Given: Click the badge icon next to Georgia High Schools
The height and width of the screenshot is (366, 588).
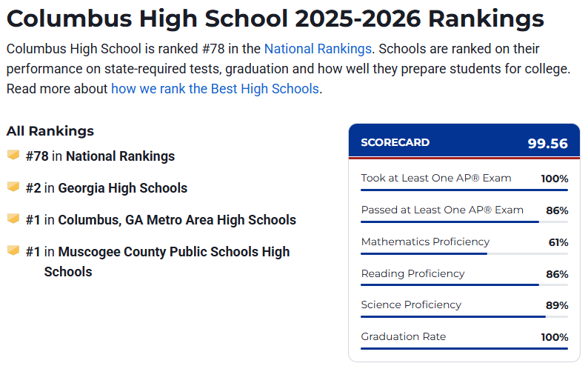Looking at the screenshot, I should pos(13,187).
